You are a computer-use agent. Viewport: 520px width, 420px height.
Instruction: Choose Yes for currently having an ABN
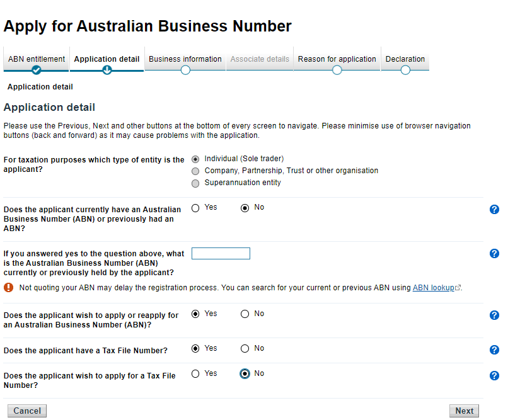click(x=195, y=208)
